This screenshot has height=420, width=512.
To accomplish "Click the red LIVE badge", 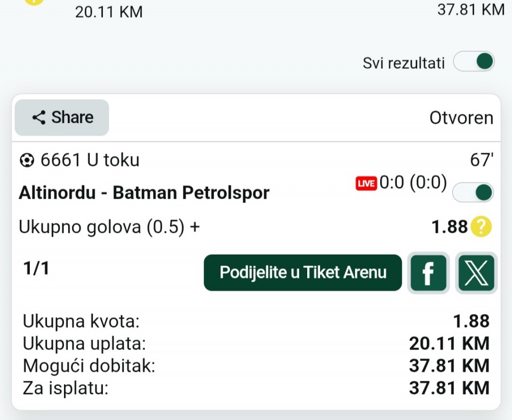I will point(366,184).
